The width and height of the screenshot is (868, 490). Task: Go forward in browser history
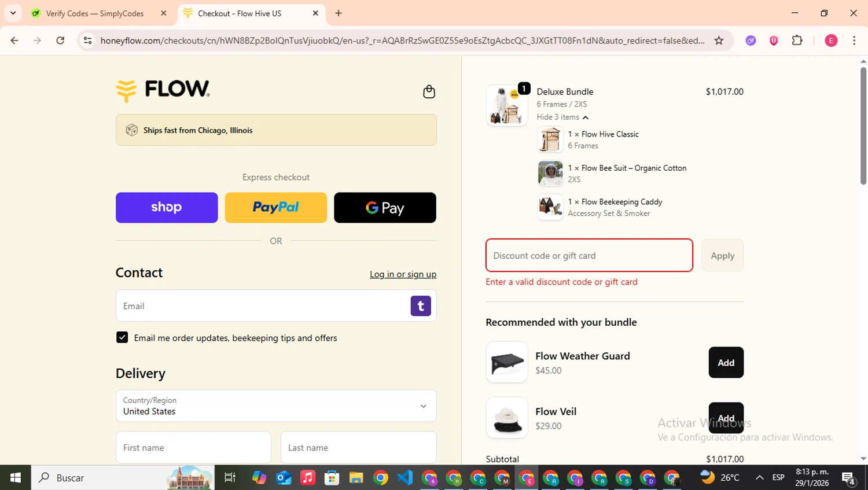[37, 40]
